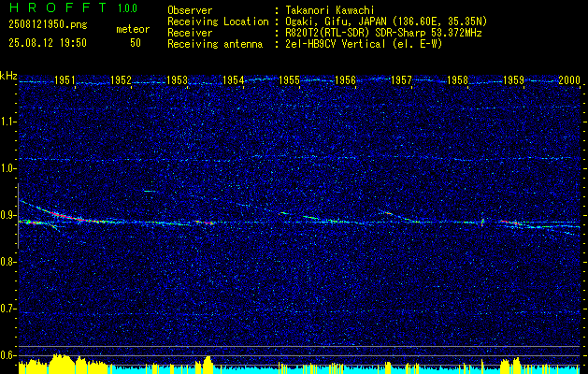Click the 1953 time marker
This screenshot has height=374, width=588.
177,80
